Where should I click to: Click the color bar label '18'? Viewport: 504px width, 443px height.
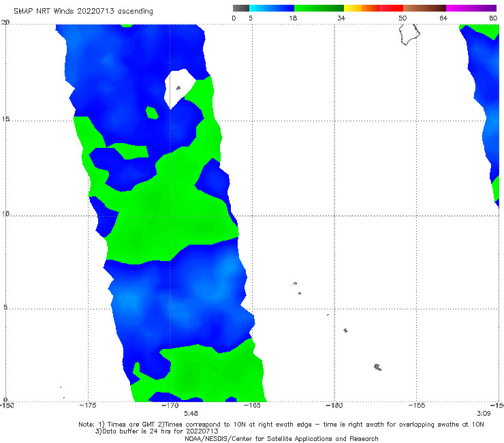pyautogui.click(x=293, y=18)
